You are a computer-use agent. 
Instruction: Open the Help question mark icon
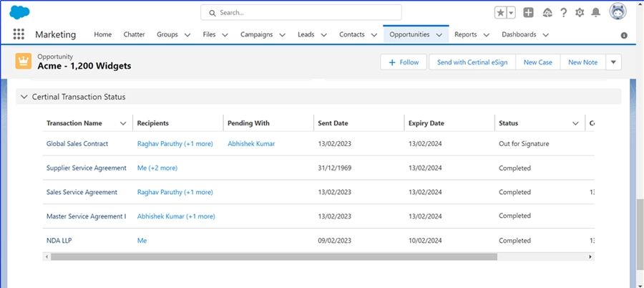coord(564,13)
